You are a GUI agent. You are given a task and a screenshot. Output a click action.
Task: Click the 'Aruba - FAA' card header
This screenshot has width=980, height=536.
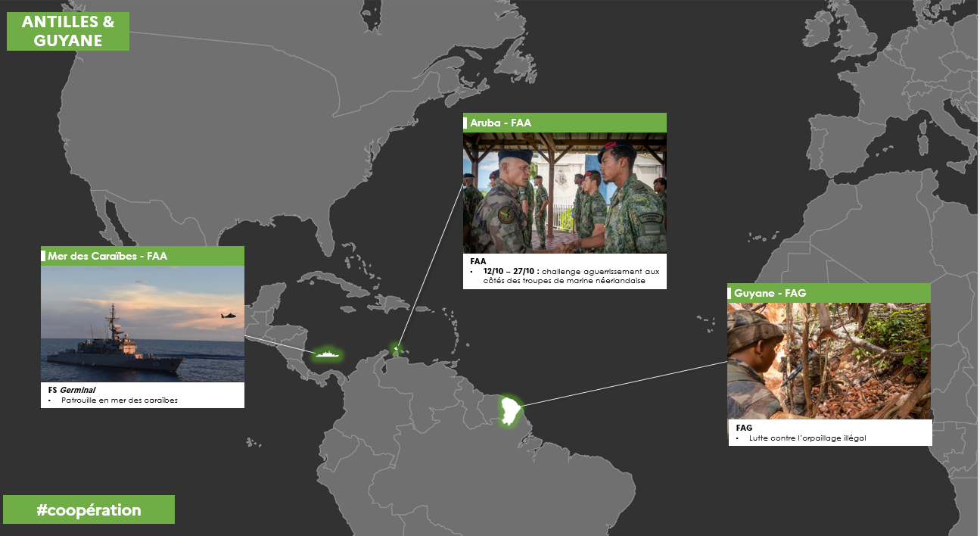(565, 123)
